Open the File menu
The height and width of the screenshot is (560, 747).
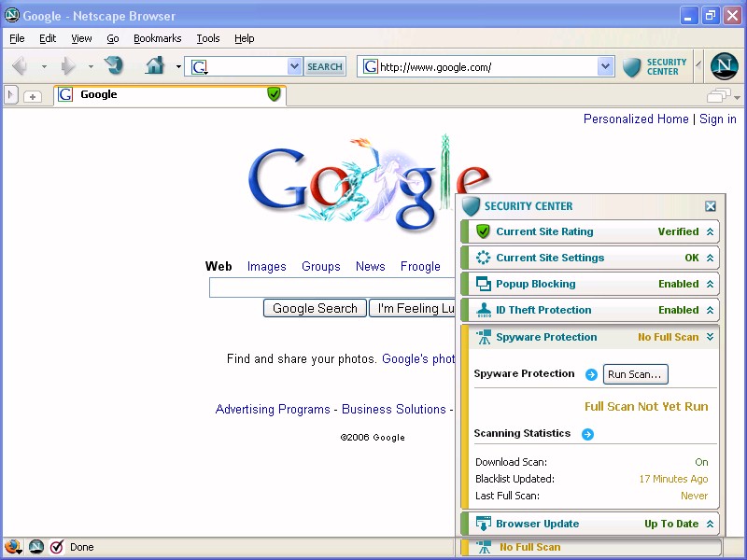tap(17, 38)
